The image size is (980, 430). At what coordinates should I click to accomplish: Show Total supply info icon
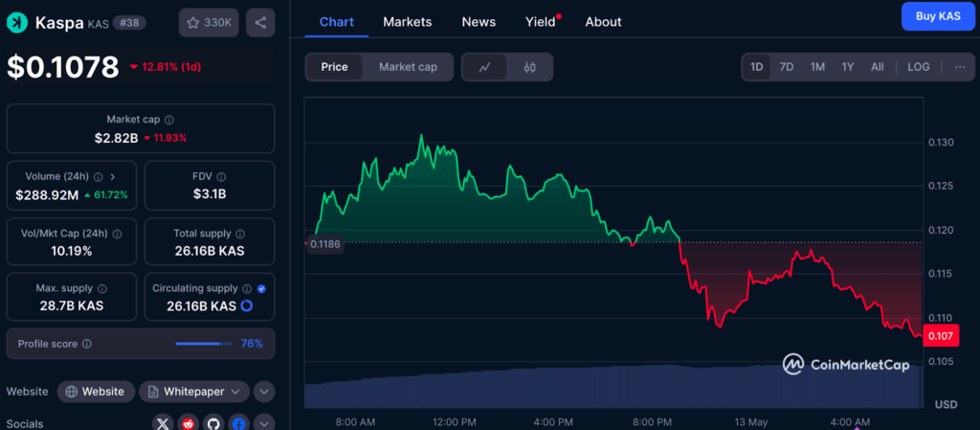click(240, 234)
